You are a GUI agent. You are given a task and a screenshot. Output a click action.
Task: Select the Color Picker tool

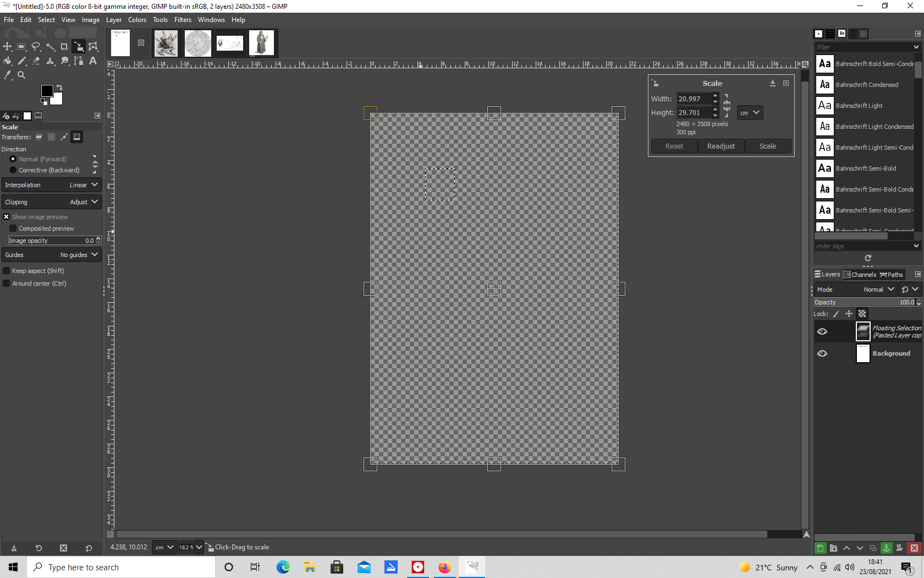coord(7,75)
